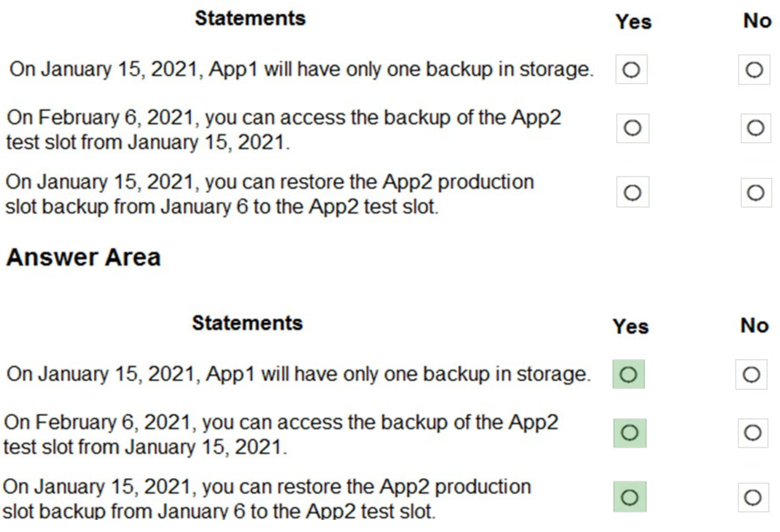Click highlighted Yes for February 6 in Answer Area
Viewport: 780px width, 532px height.
(629, 432)
